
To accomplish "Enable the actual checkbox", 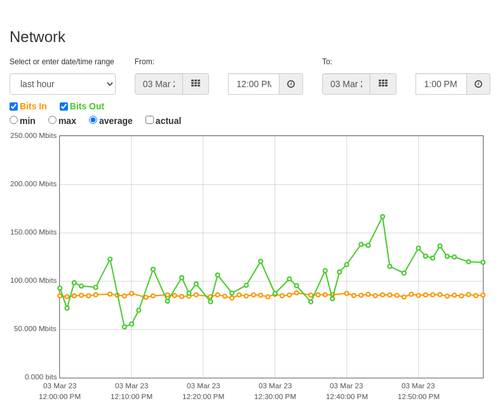I will point(150,120).
